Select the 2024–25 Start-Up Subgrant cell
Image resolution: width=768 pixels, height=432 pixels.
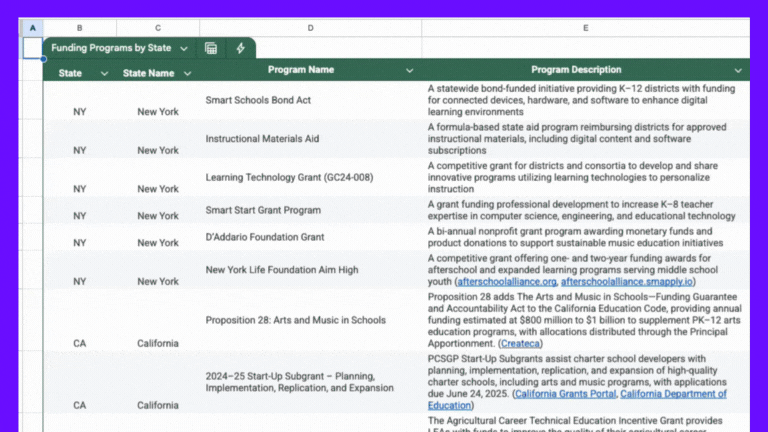click(311, 382)
